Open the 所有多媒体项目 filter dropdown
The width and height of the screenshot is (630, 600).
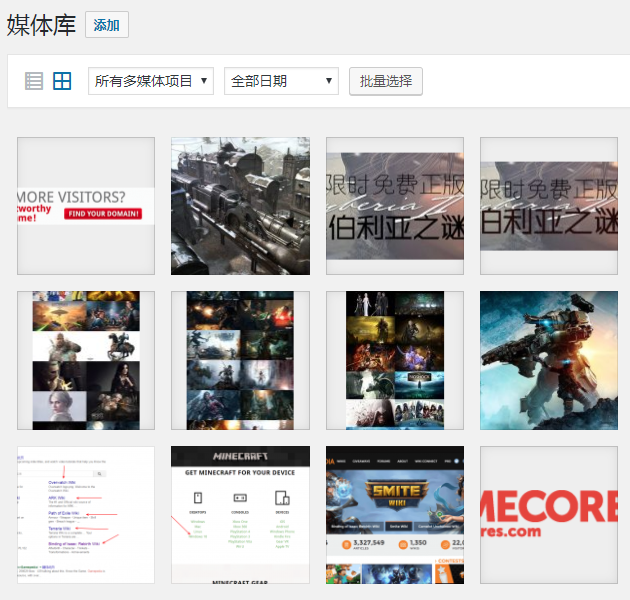[x=151, y=81]
